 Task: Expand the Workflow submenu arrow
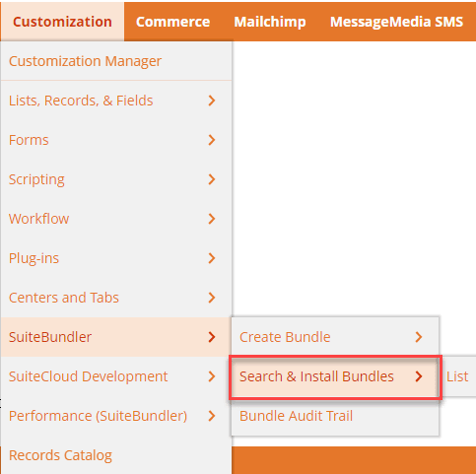[x=212, y=219]
